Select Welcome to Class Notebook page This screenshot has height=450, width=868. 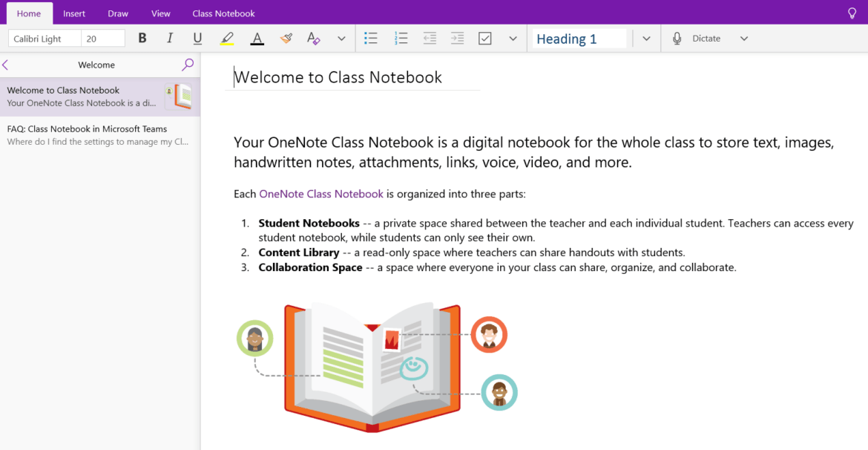[100, 97]
